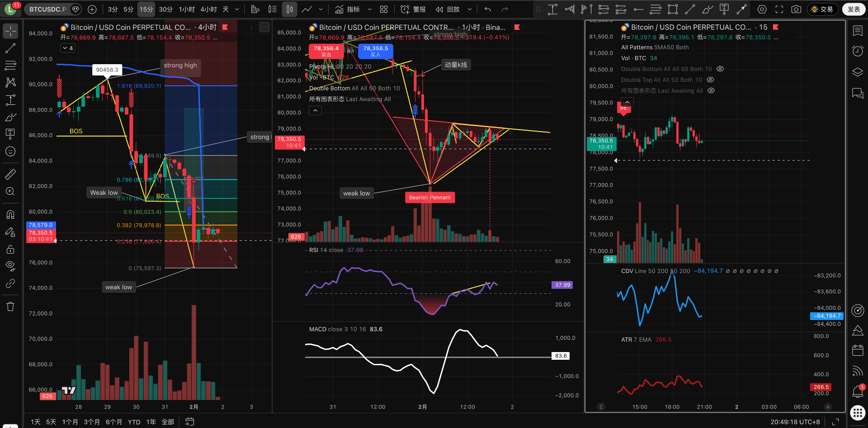Screen dimensions: 868x428
Task: Select the 3个月 date range
Action: (92, 422)
